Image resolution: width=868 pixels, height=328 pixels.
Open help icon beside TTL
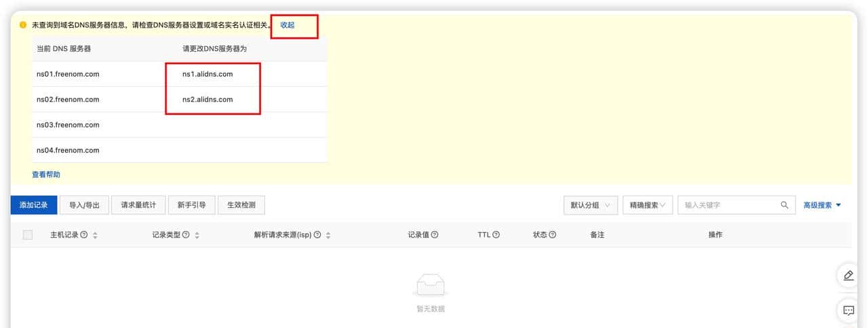point(496,235)
